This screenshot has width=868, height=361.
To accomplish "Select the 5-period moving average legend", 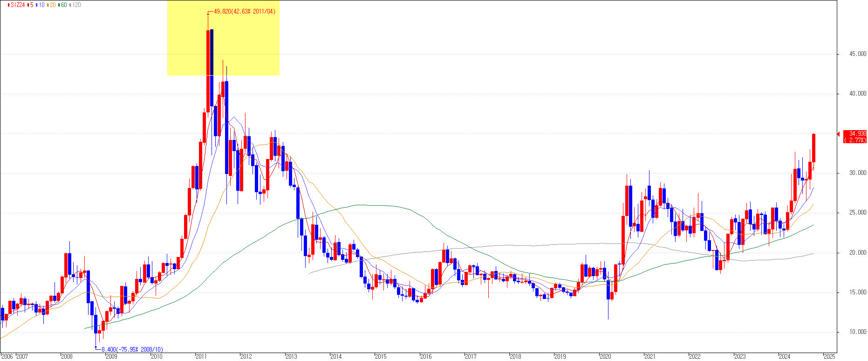I will (31, 5).
